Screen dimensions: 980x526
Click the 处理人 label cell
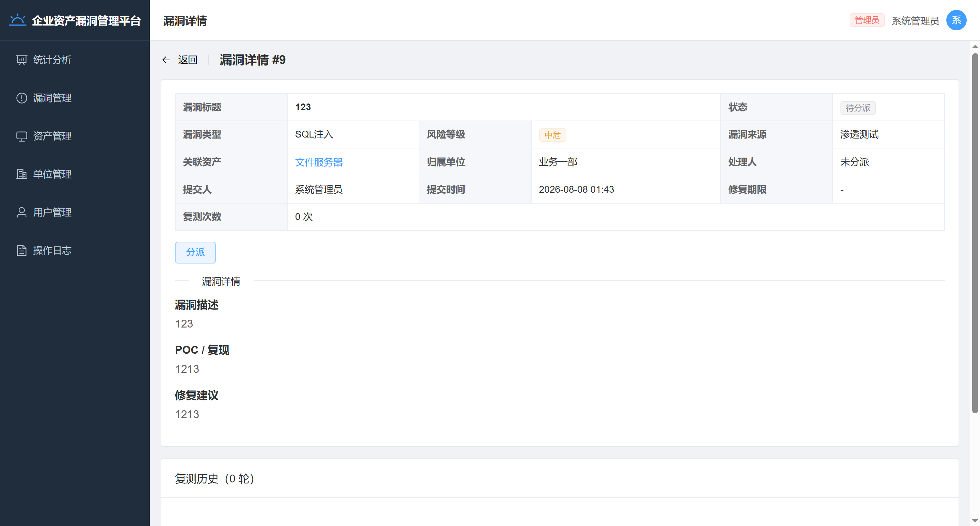coord(776,162)
